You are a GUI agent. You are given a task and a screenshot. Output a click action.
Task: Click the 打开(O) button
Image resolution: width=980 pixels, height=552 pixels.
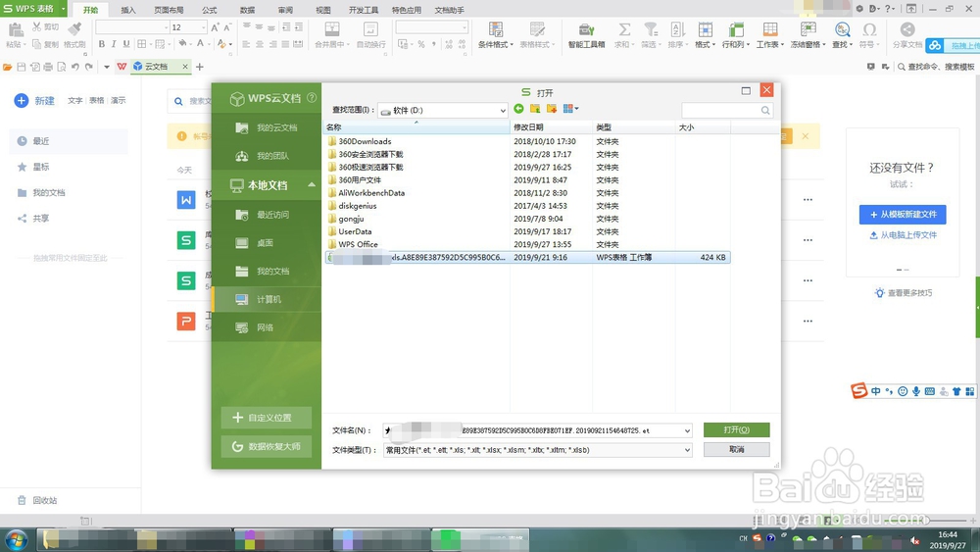click(736, 430)
